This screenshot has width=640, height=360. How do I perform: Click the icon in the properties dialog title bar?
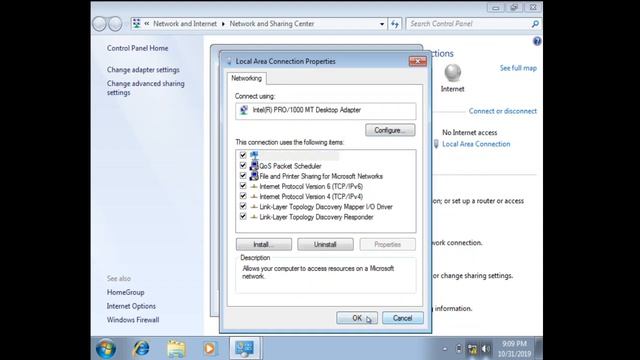tap(229, 61)
